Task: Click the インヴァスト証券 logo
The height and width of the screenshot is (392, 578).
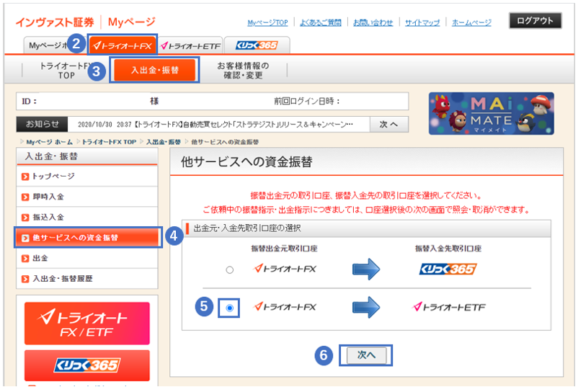Action: coord(55,22)
